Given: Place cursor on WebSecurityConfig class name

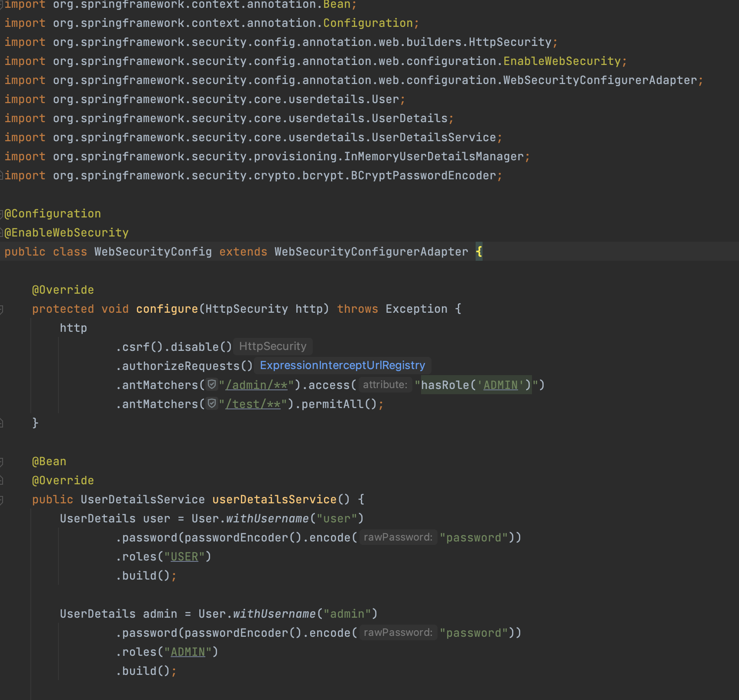Looking at the screenshot, I should 153,252.
